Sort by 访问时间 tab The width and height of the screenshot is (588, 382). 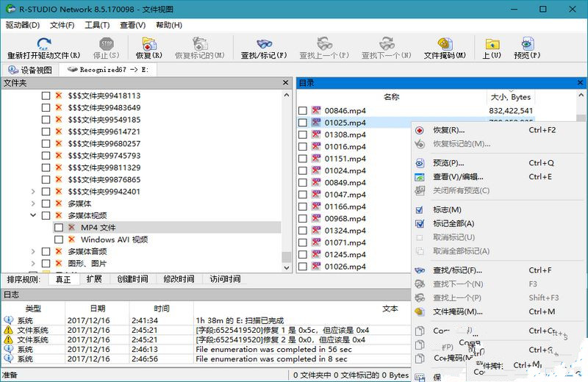click(x=225, y=279)
